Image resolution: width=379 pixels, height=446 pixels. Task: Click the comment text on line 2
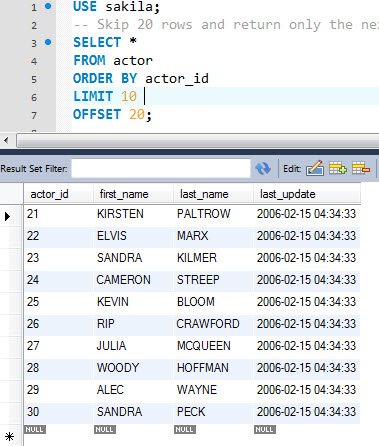click(x=226, y=24)
